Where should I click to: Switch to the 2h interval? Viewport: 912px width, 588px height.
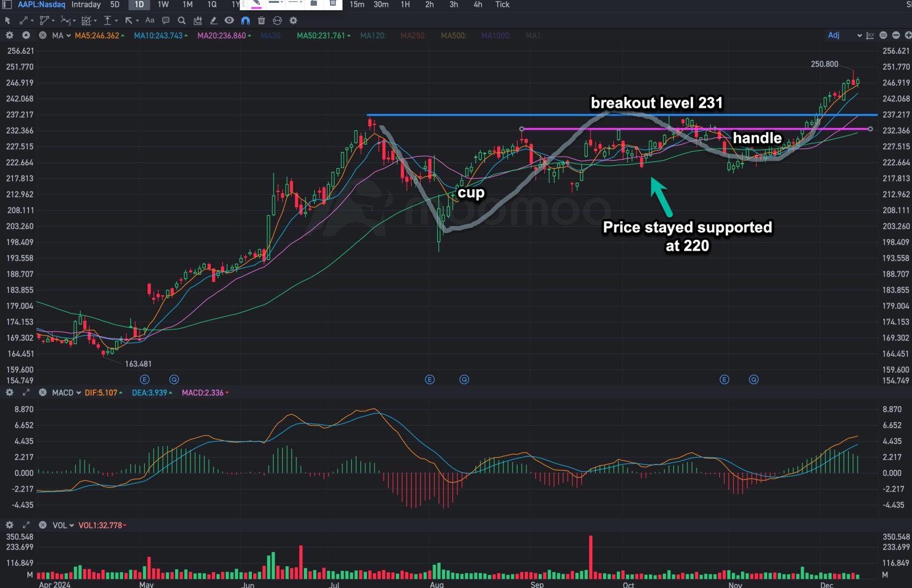(430, 5)
